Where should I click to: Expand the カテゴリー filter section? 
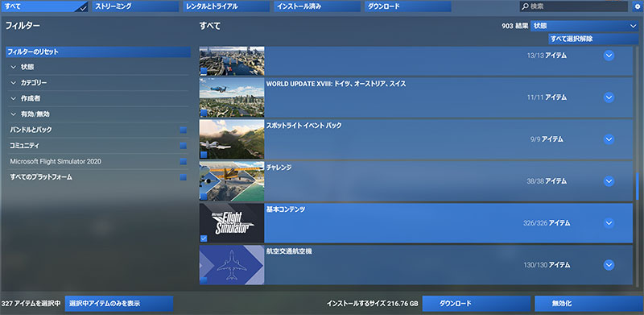98,83
